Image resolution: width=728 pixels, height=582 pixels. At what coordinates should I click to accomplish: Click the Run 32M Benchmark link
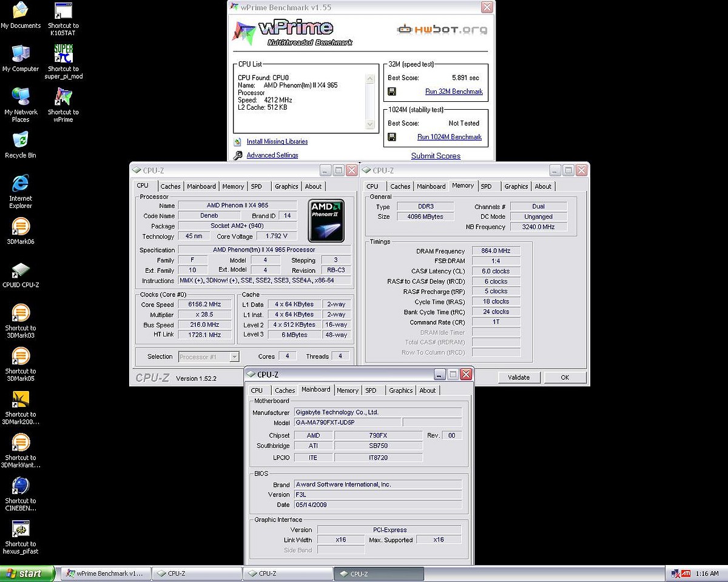click(454, 92)
